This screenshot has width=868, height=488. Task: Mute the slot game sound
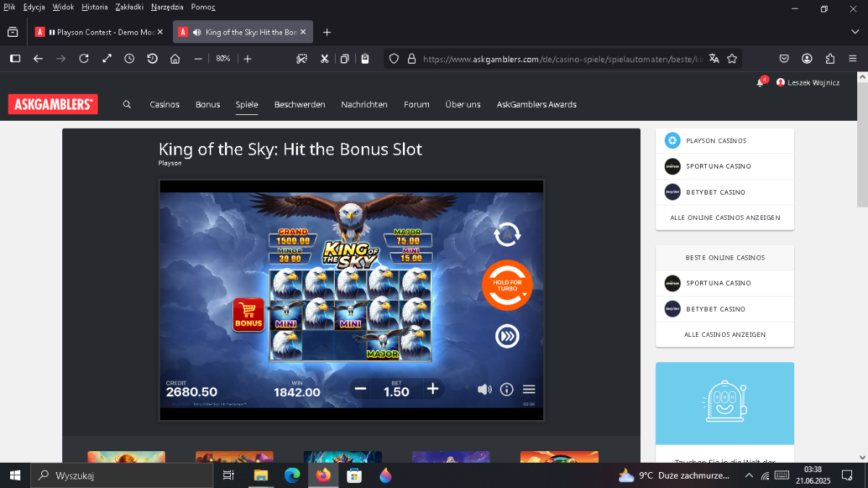click(x=485, y=389)
